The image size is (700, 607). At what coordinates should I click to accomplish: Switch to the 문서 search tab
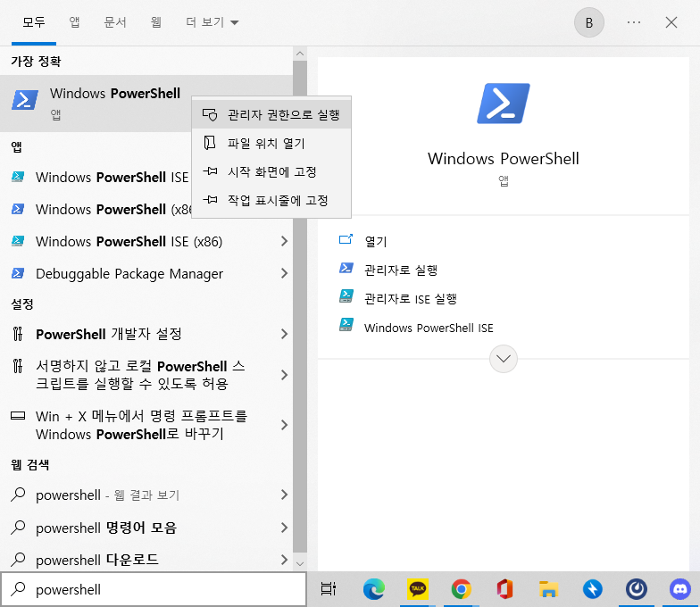(114, 21)
